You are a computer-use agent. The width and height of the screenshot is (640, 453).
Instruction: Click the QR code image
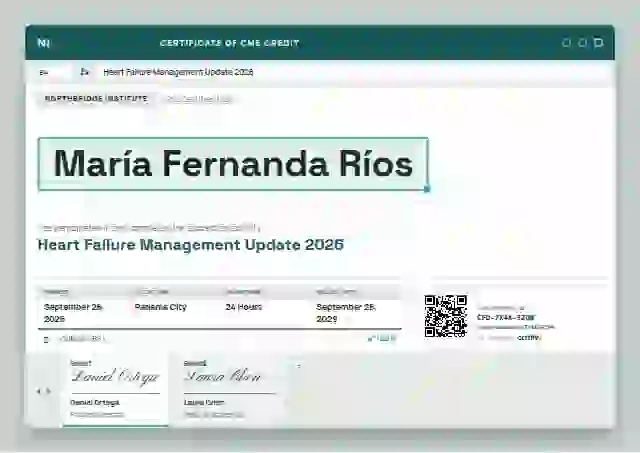tap(446, 316)
